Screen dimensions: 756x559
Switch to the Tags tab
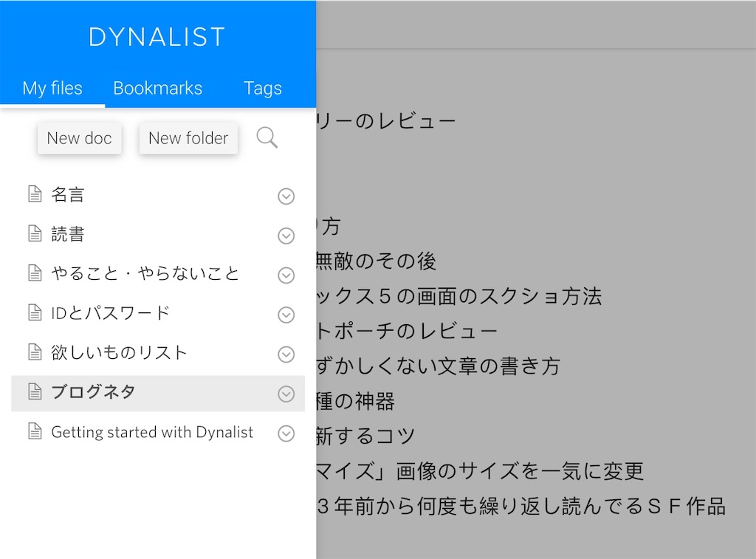point(263,89)
